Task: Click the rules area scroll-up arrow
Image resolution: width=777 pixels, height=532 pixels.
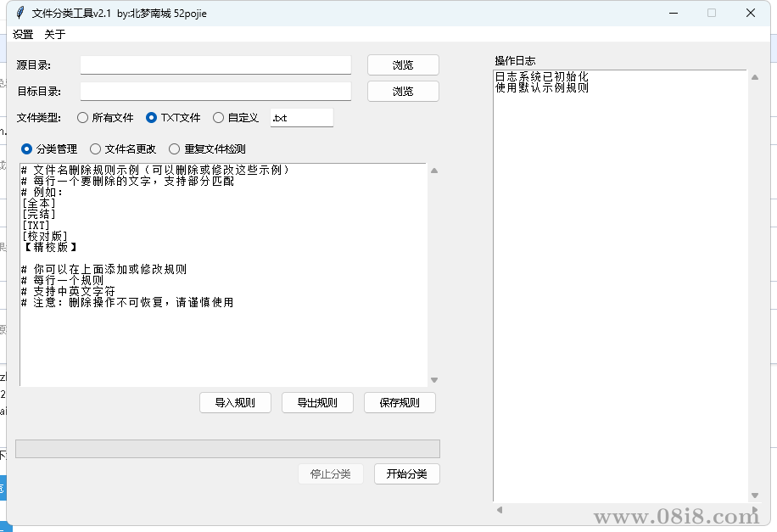Action: pyautogui.click(x=433, y=170)
